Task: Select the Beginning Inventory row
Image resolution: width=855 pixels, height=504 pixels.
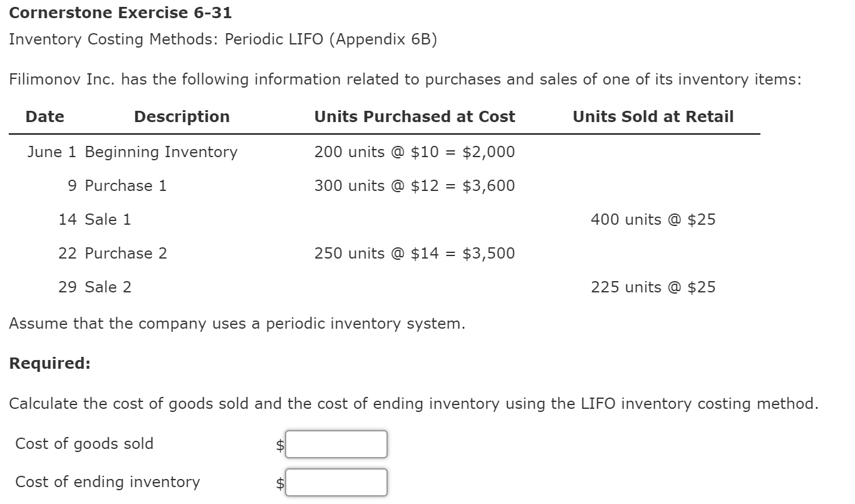Action: click(x=161, y=152)
